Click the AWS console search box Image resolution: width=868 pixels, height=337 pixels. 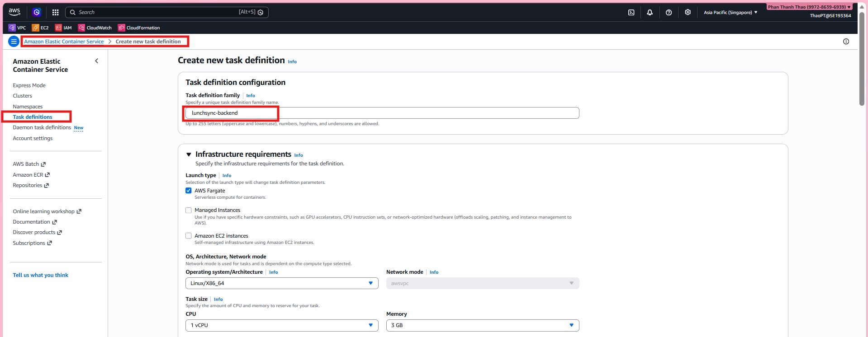tap(166, 12)
